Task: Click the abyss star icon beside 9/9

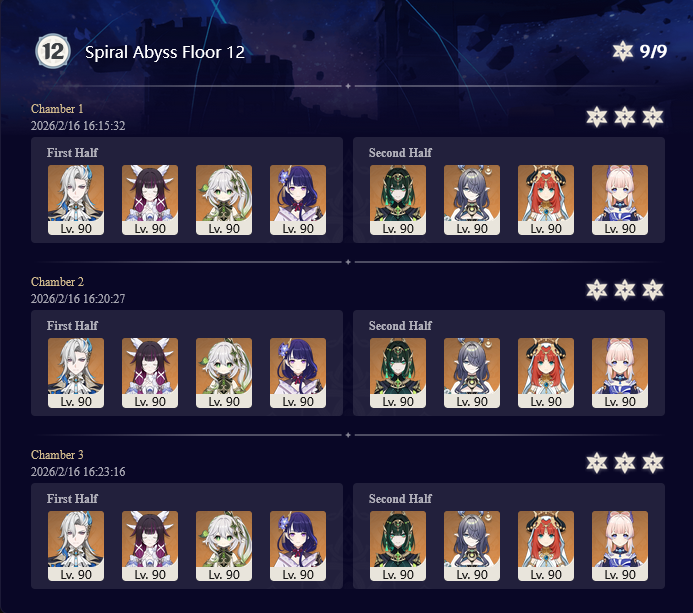Action: tap(623, 51)
